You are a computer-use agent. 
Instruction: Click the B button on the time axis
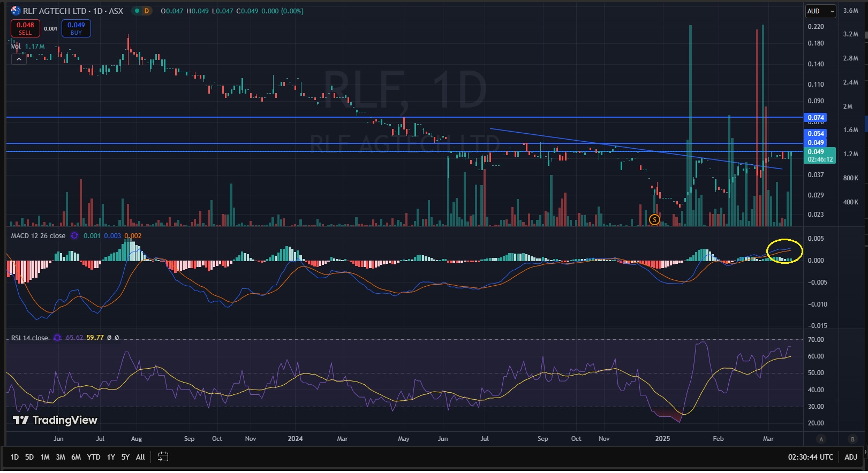(852, 439)
